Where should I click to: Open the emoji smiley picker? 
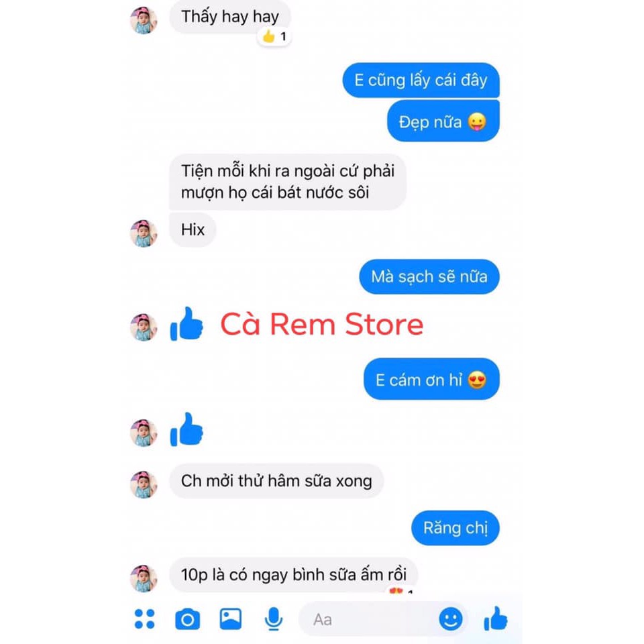451,619
